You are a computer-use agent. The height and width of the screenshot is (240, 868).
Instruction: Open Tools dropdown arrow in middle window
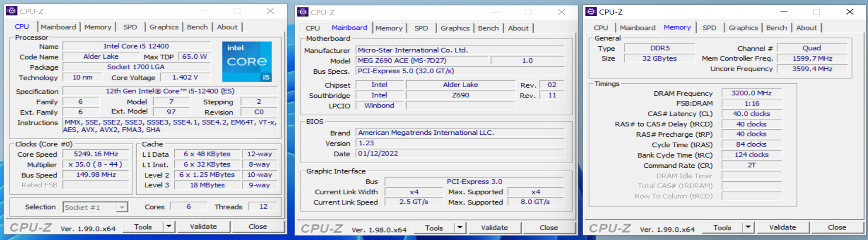click(460, 227)
